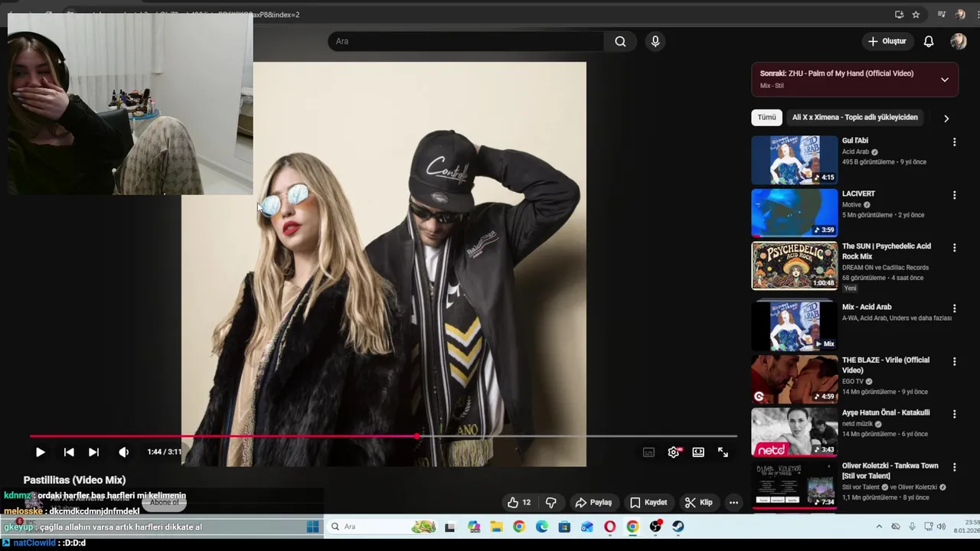Screen dimensions: 980x551
Task: Open File Explorer from the taskbar
Action: click(496, 527)
